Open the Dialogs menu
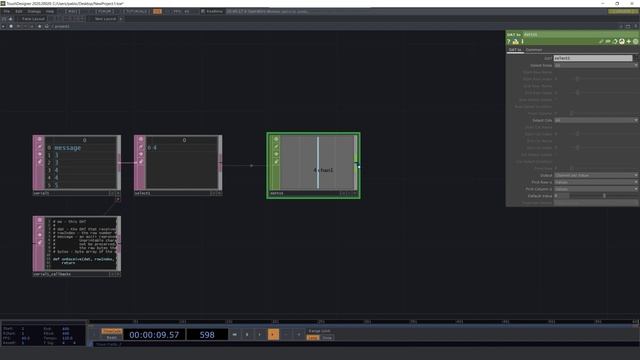 point(34,11)
